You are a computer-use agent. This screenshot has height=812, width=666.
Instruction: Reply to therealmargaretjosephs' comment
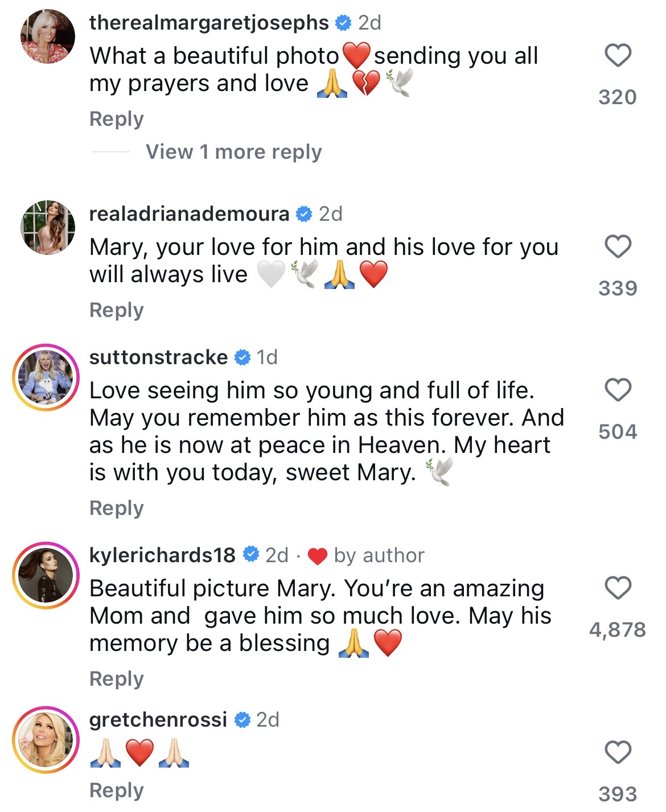[x=117, y=119]
